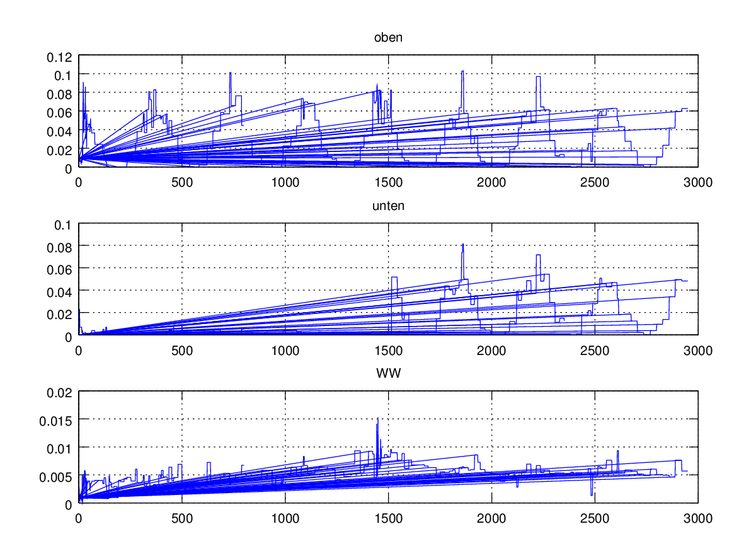Click the oben plot peak near x=1850
756x541 pixels.
[x=462, y=72]
